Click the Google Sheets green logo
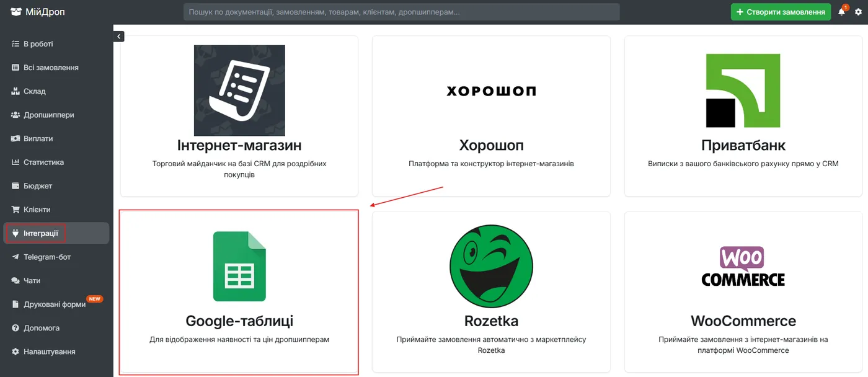The image size is (868, 377). (x=239, y=267)
